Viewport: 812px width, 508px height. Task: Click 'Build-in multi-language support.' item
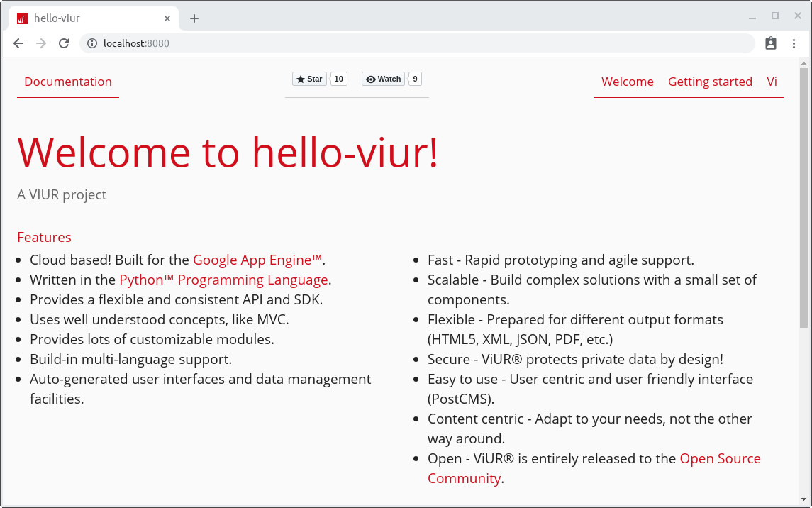(130, 360)
